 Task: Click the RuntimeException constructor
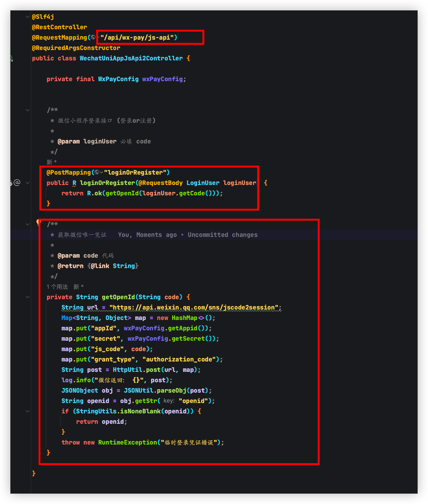coord(127,442)
